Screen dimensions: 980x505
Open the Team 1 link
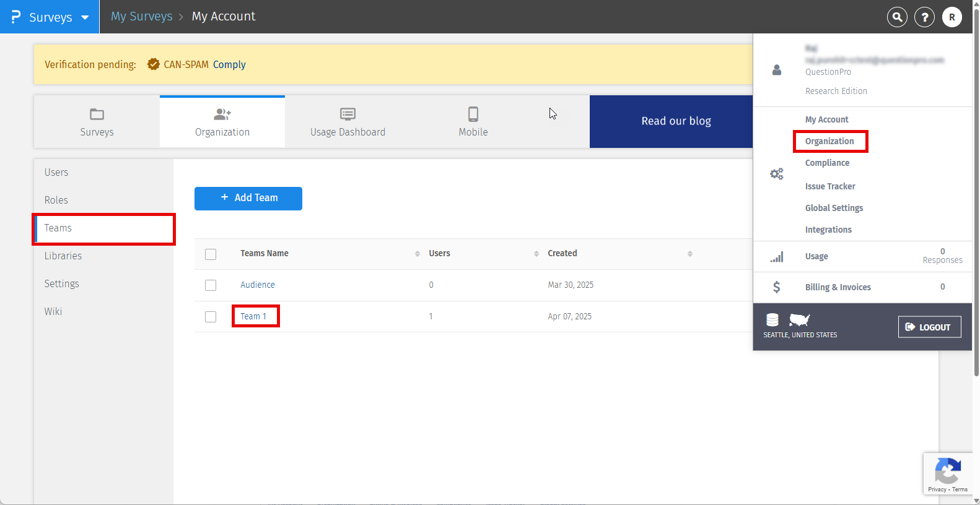pyautogui.click(x=253, y=316)
